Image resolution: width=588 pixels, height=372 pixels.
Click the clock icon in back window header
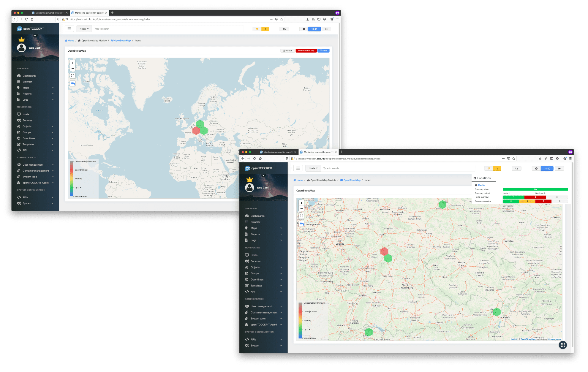click(x=304, y=29)
